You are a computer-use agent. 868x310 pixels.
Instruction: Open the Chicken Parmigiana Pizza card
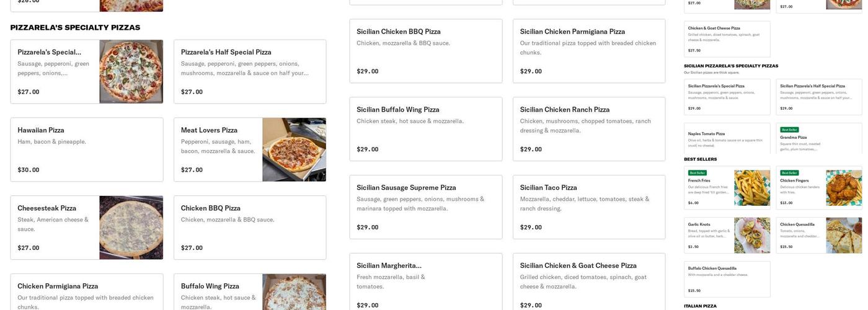pyautogui.click(x=87, y=292)
